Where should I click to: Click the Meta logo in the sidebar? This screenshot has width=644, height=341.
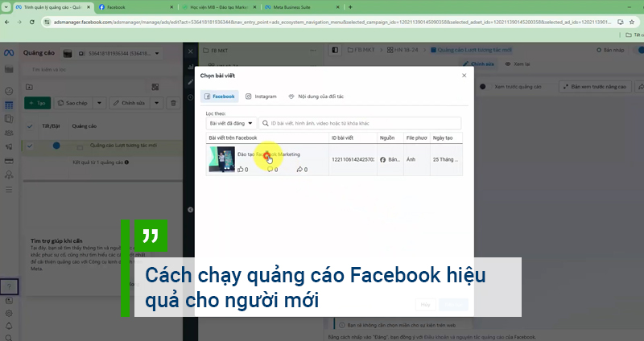(9, 53)
